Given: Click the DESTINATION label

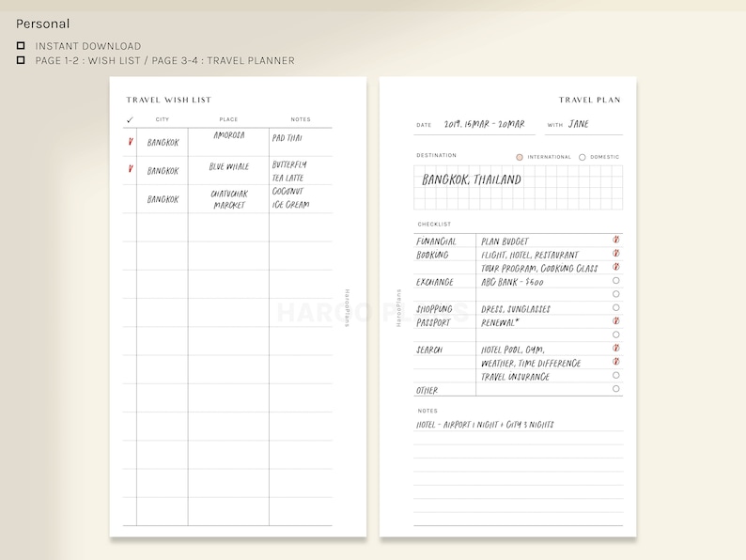Looking at the screenshot, I should [436, 155].
